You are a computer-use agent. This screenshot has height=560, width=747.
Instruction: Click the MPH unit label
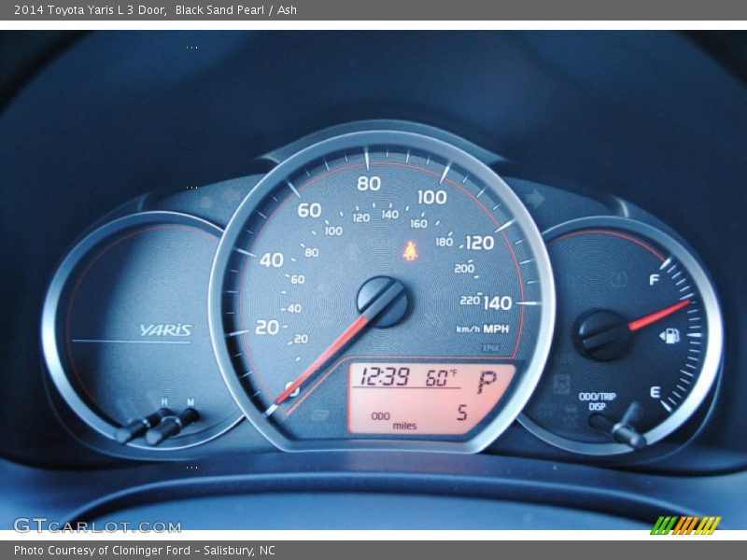(496, 329)
